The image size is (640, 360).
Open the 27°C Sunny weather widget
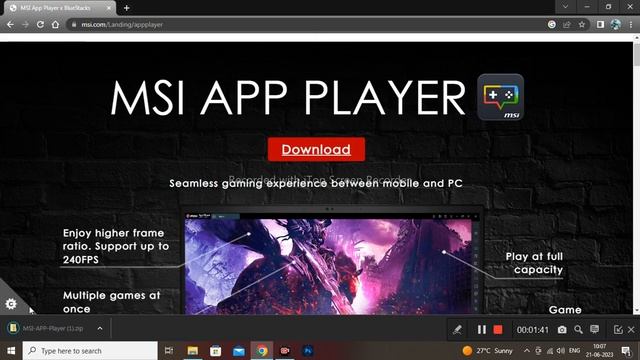487,351
